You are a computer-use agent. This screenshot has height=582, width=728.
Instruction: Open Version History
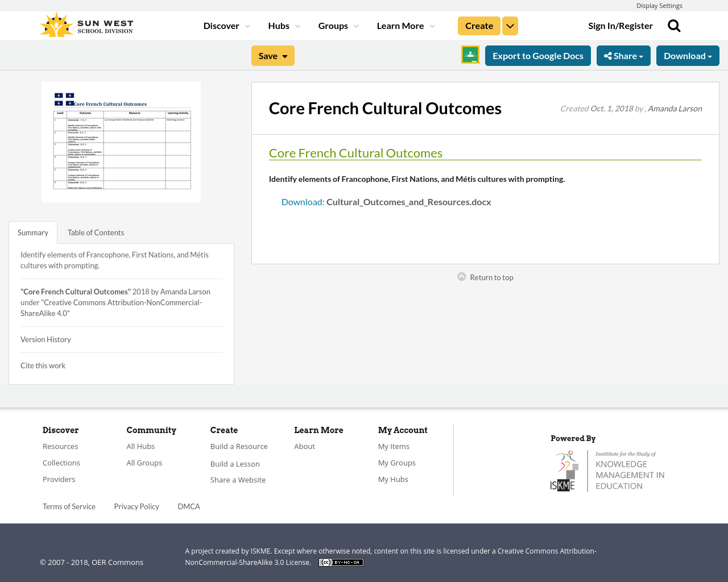point(45,339)
